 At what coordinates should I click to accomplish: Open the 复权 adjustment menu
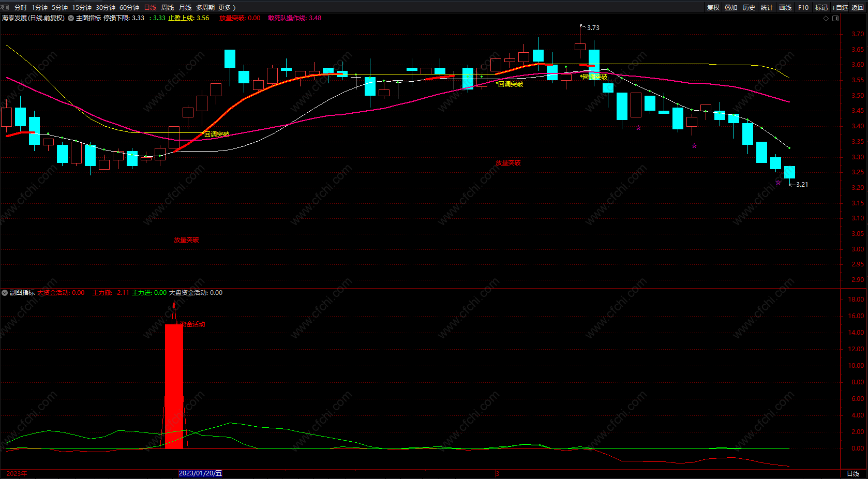[x=713, y=8]
